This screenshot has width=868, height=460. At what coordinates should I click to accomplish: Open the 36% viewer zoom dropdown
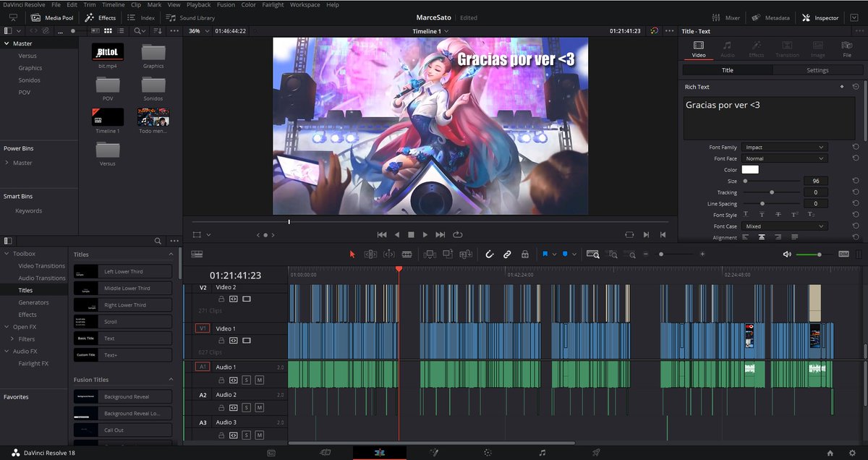(x=200, y=31)
